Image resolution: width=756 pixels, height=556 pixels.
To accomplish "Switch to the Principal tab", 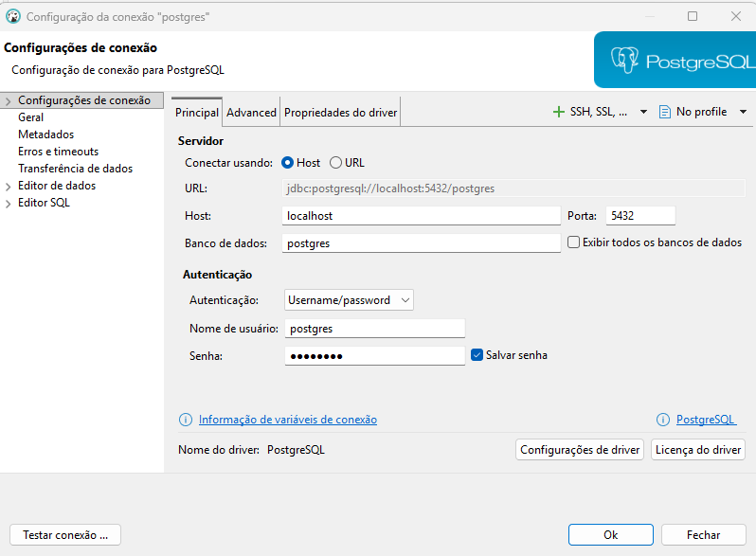I will tap(197, 113).
